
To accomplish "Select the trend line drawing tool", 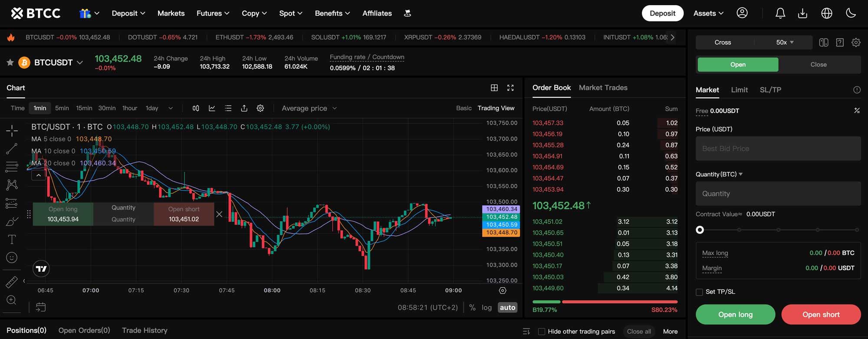I will point(12,149).
